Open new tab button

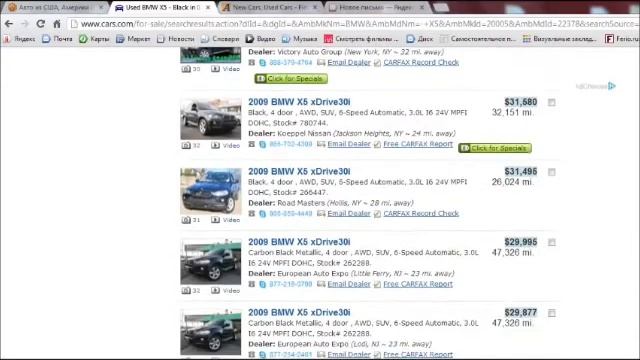(x=440, y=7)
